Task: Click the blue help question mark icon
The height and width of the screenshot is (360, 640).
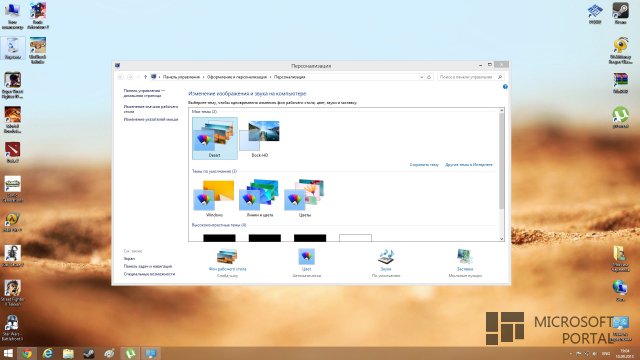Action: 505,87
